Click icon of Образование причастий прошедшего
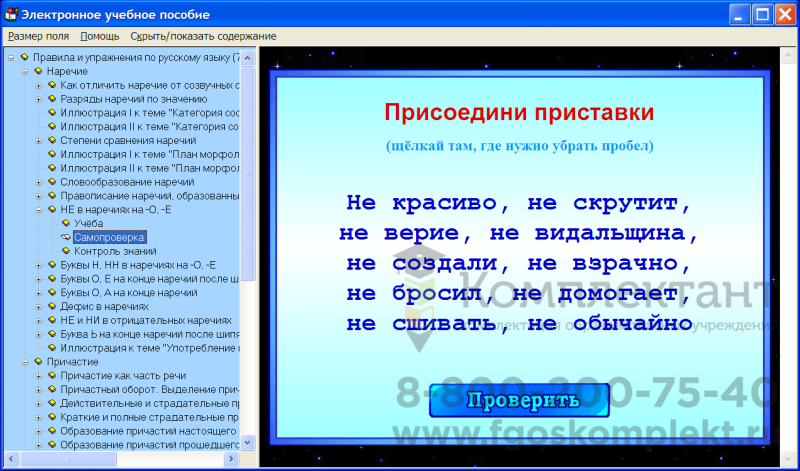The height and width of the screenshot is (471, 800). (x=52, y=444)
